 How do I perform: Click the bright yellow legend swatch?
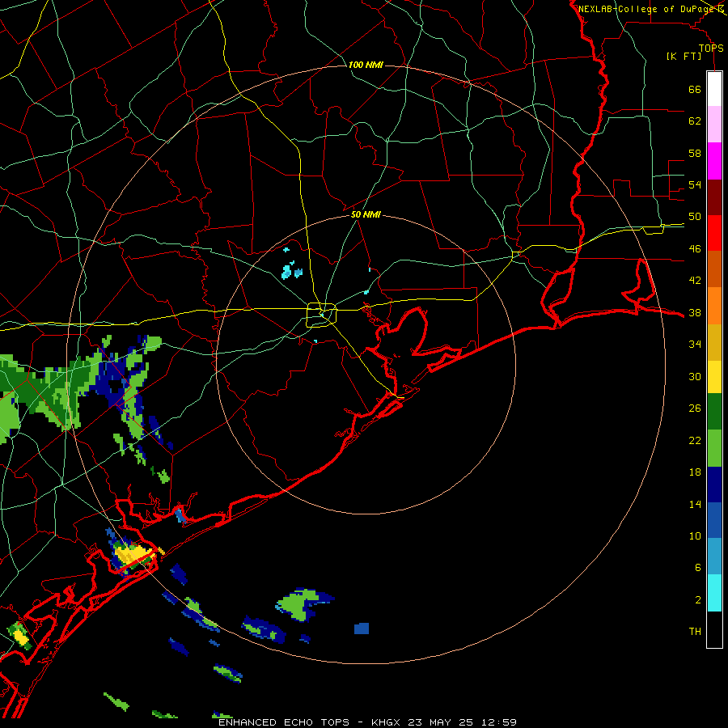(714, 377)
